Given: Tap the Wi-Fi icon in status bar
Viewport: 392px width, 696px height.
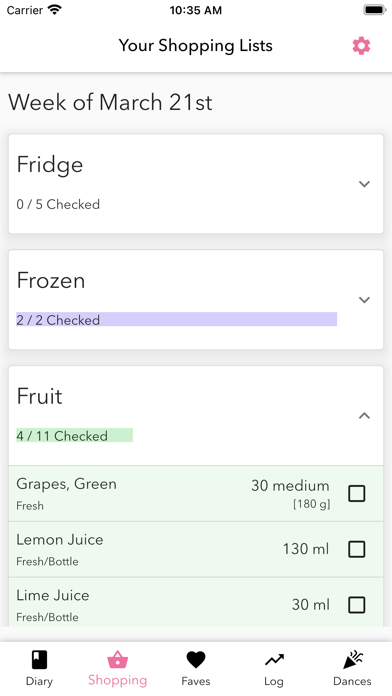Looking at the screenshot, I should 55,10.
